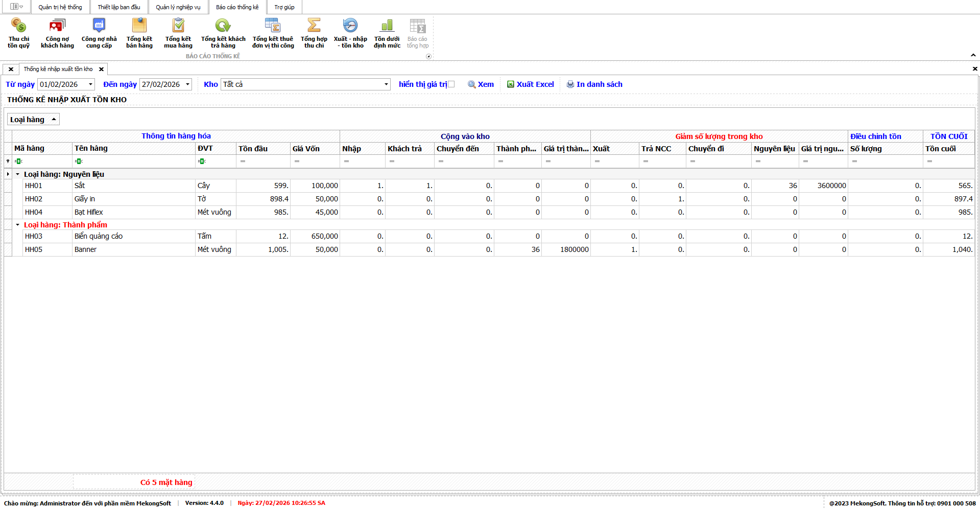980x509 pixels.
Task: Click the Xem button
Action: (481, 84)
